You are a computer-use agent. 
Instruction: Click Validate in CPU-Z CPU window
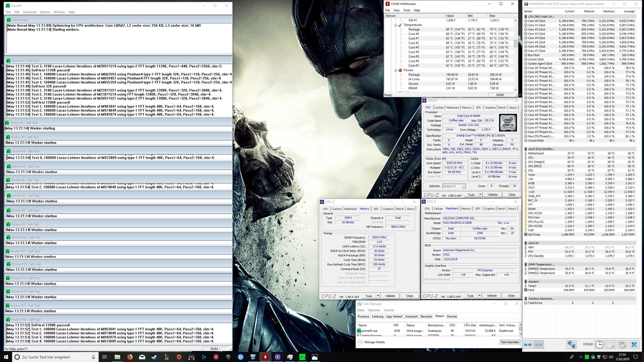pos(492,195)
